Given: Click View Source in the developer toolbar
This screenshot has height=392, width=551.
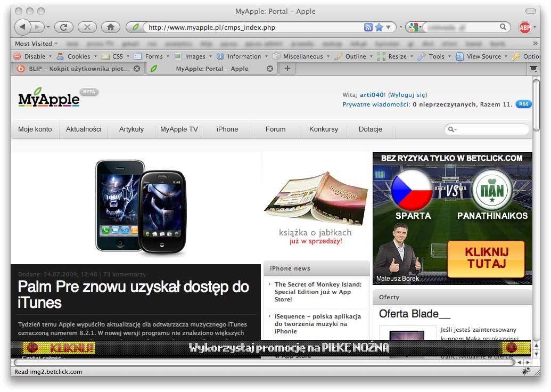Looking at the screenshot, I should coord(481,56).
